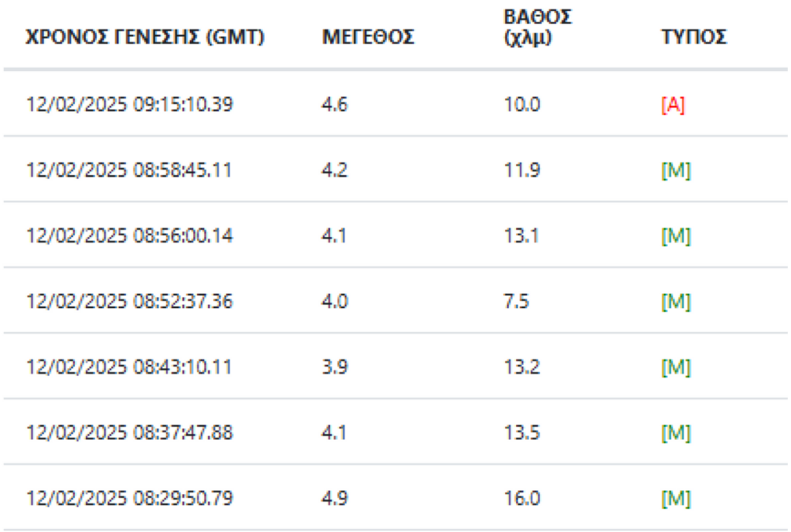This screenshot has width=791, height=532.
Task: Click the 3.9 magnitude value
Action: pyautogui.click(x=334, y=368)
